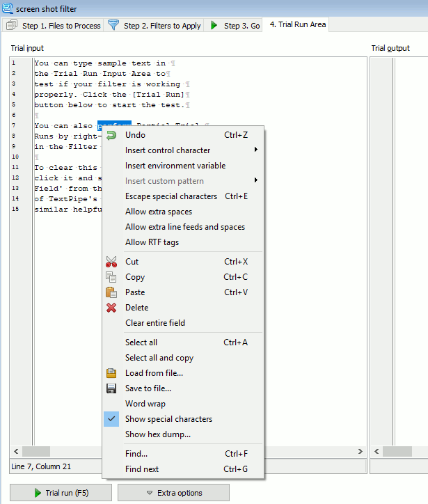The width and height of the screenshot is (428, 504).
Task: Click the Copy pages icon
Action: (111, 277)
